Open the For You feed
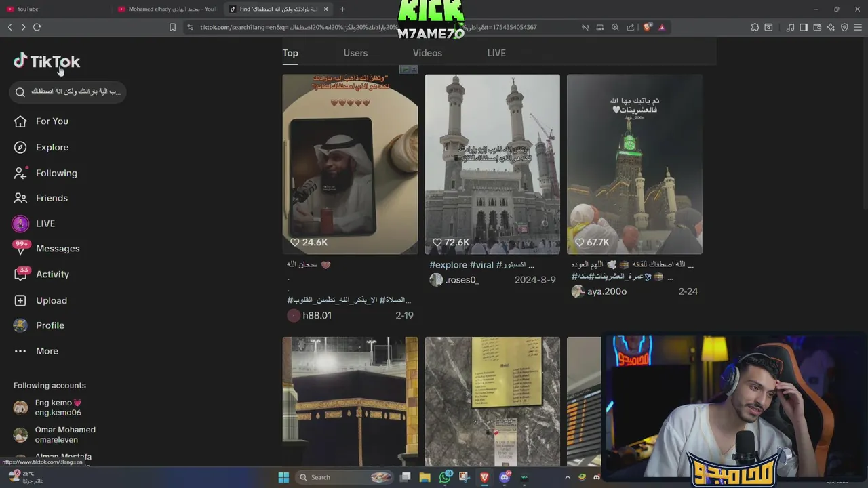The width and height of the screenshot is (868, 488). click(52, 121)
